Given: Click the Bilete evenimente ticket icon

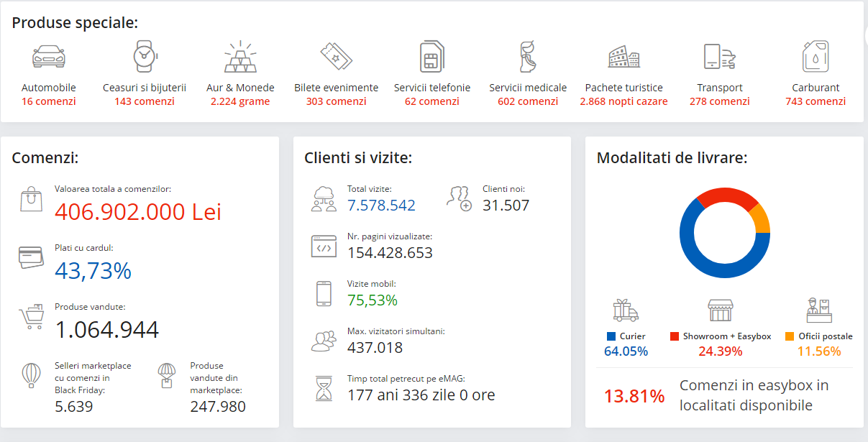Looking at the screenshot, I should coord(336,56).
